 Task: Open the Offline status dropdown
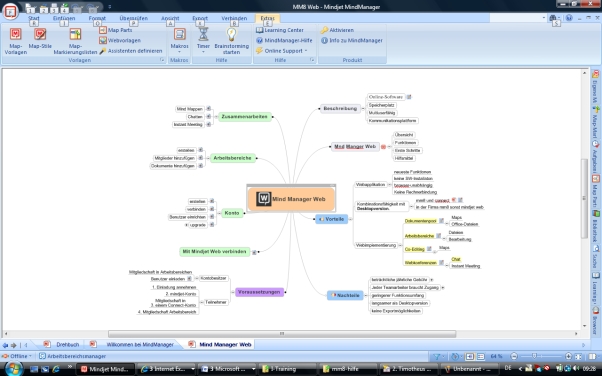click(30, 356)
